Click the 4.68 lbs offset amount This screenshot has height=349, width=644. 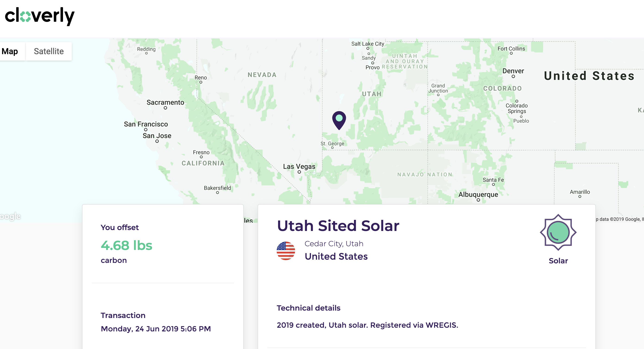pyautogui.click(x=126, y=245)
